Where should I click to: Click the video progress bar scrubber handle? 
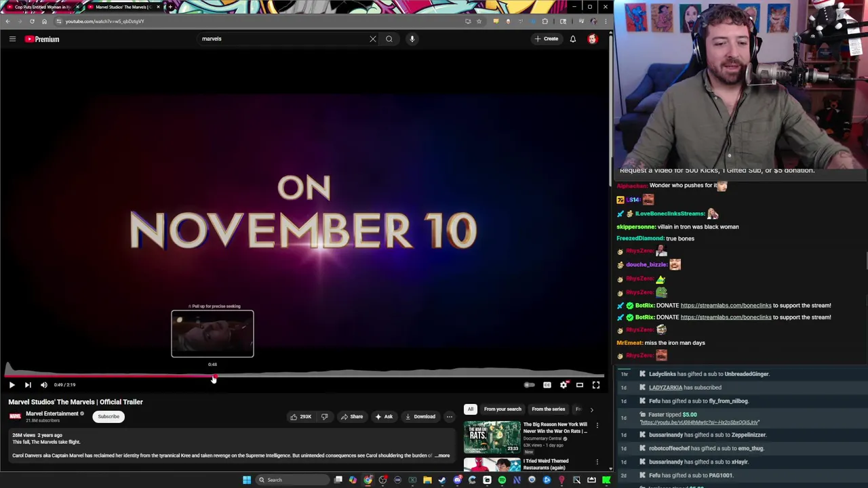(x=214, y=377)
